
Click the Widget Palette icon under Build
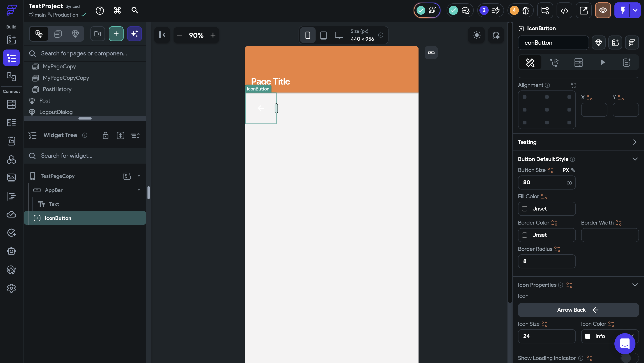pos(11,40)
